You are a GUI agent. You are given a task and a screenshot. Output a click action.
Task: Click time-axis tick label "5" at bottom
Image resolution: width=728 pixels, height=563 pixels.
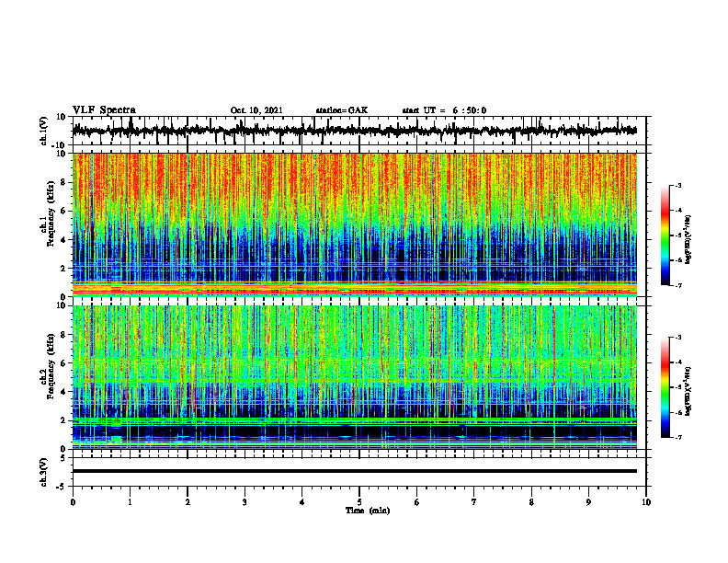pyautogui.click(x=359, y=502)
